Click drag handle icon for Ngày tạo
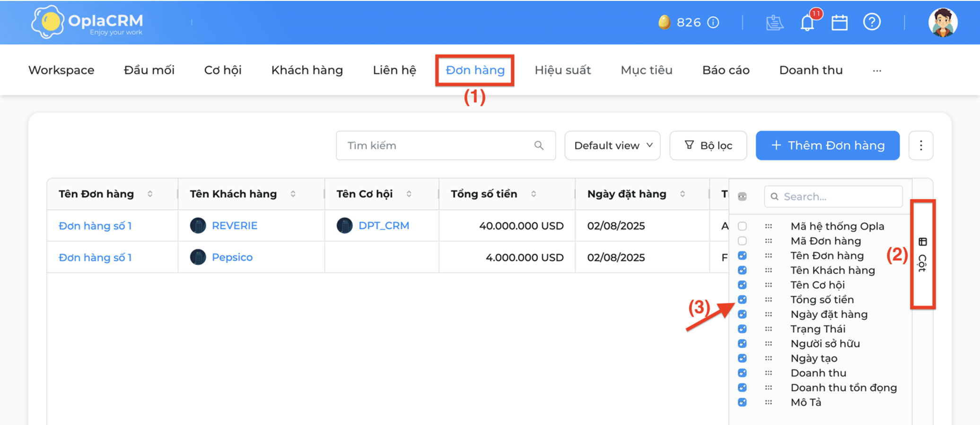The height and width of the screenshot is (425, 980). 769,358
